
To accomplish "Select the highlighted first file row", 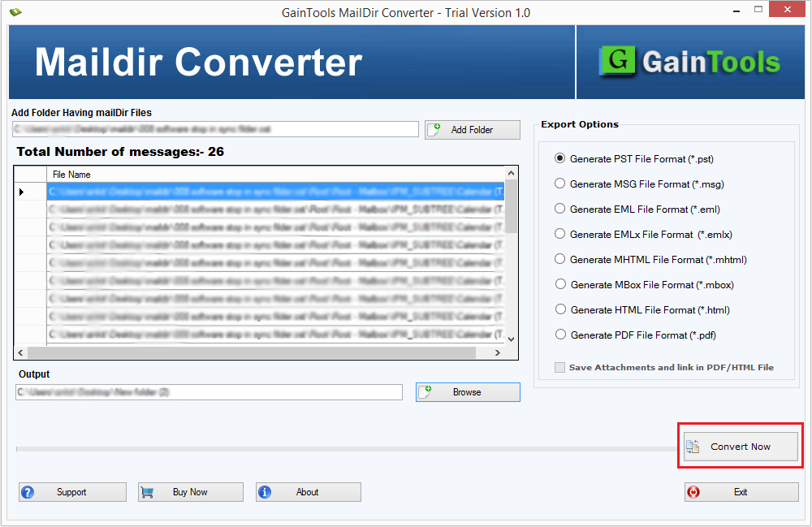I will click(x=275, y=192).
